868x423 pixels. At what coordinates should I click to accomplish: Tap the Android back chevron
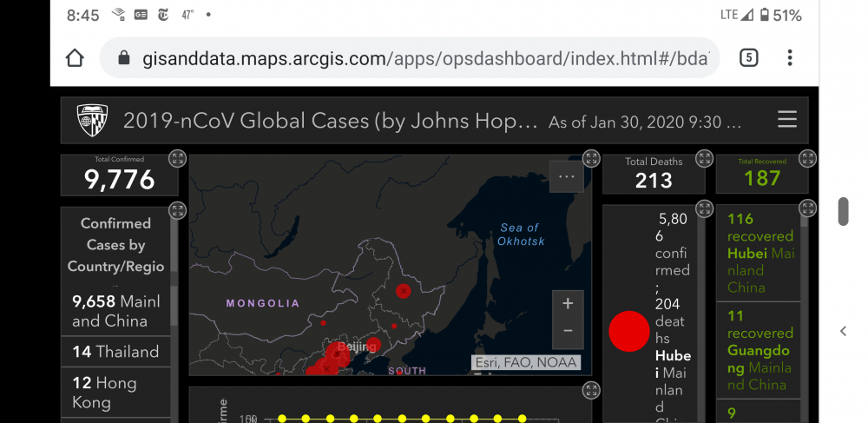(843, 331)
